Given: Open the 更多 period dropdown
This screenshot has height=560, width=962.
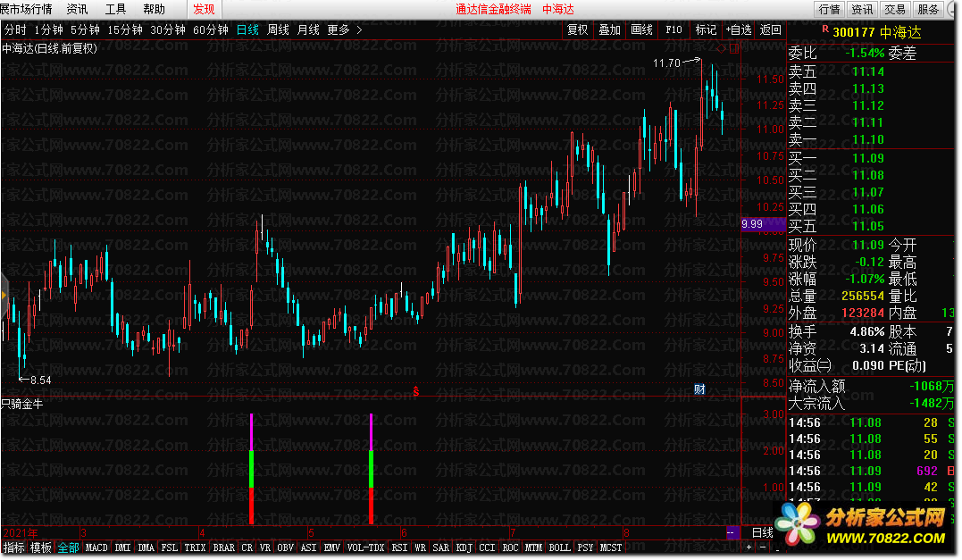Looking at the screenshot, I should [x=339, y=29].
